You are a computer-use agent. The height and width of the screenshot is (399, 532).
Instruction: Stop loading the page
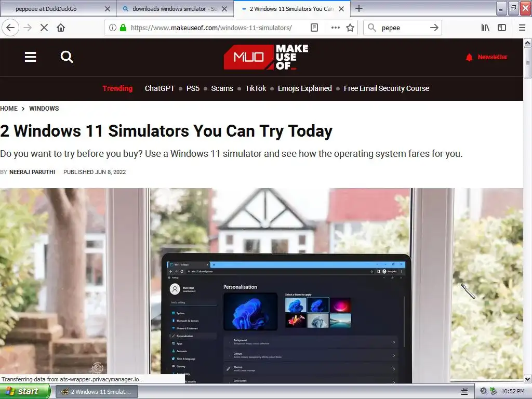[x=44, y=28]
